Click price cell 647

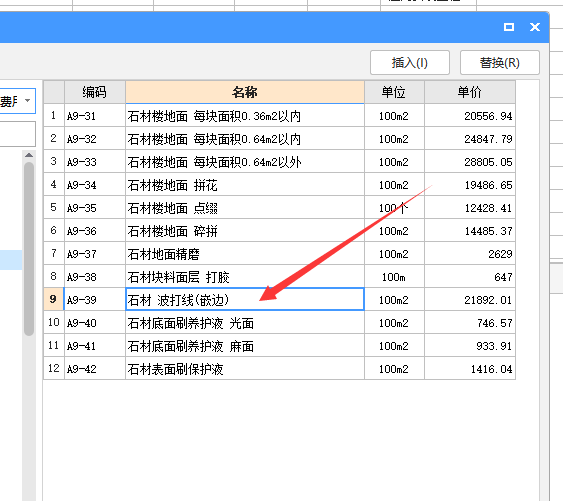[x=470, y=277]
